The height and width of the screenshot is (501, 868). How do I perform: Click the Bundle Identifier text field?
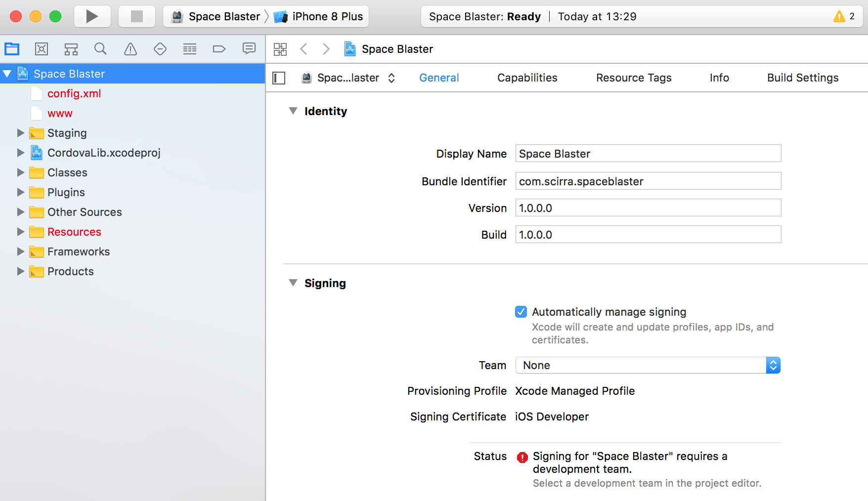tap(648, 181)
